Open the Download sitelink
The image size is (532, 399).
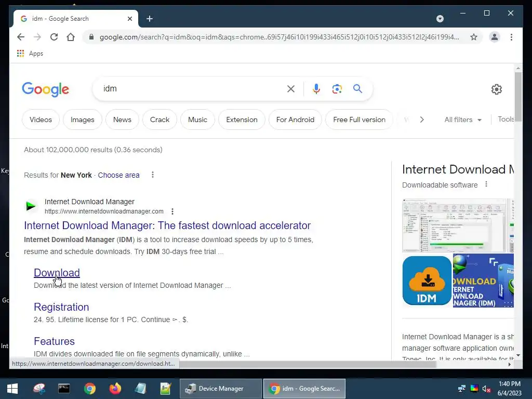(x=57, y=272)
